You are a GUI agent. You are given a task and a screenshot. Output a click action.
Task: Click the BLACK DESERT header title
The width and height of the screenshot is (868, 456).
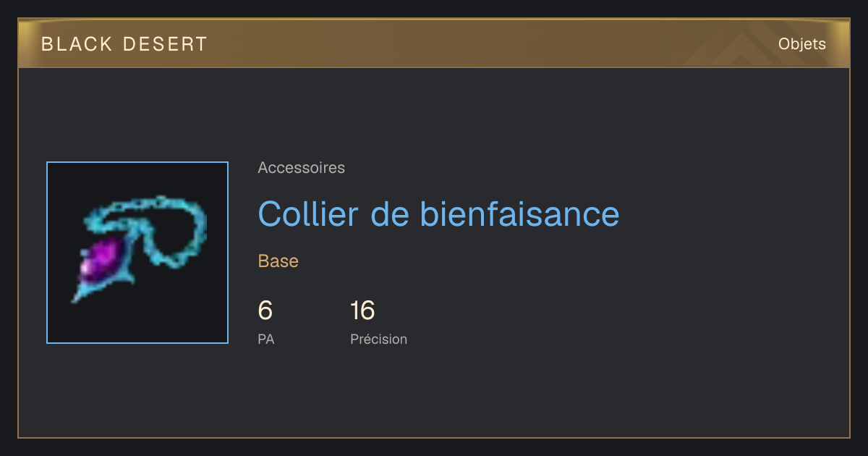click(x=124, y=44)
